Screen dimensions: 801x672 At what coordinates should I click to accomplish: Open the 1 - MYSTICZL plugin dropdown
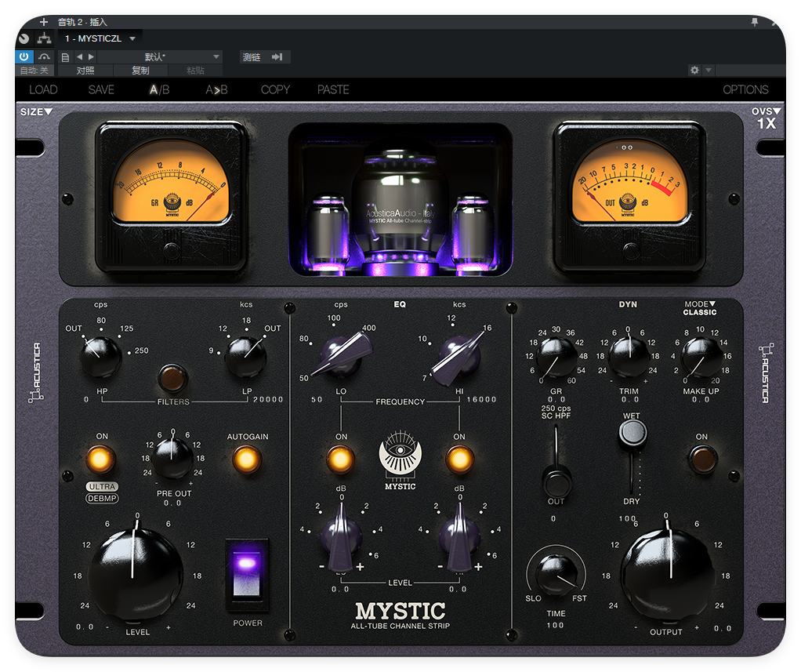tap(100, 38)
